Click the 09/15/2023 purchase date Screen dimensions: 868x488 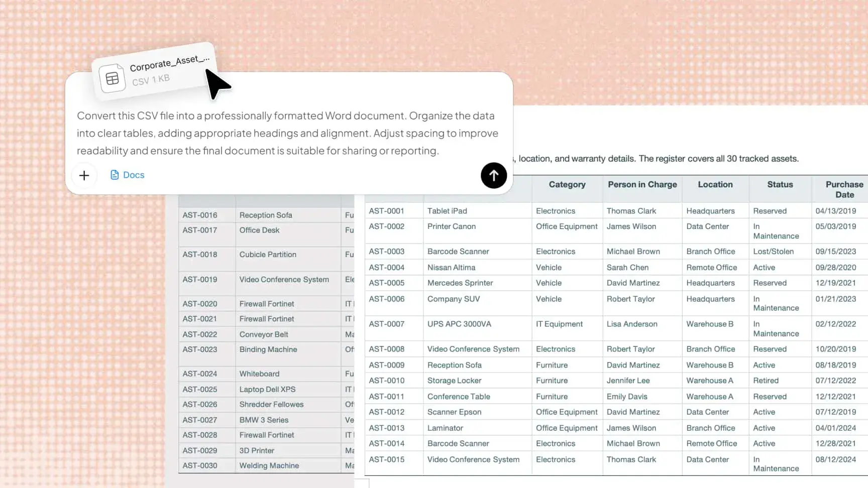pyautogui.click(x=836, y=252)
